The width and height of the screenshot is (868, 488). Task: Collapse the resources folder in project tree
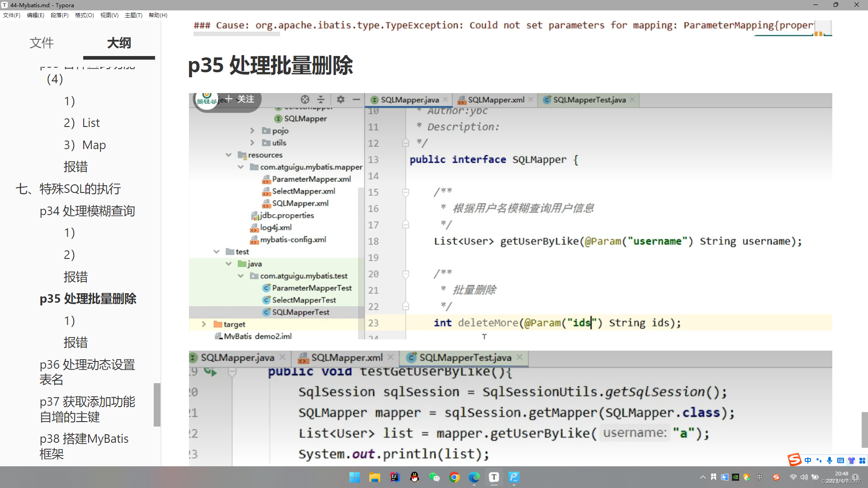pyautogui.click(x=229, y=155)
